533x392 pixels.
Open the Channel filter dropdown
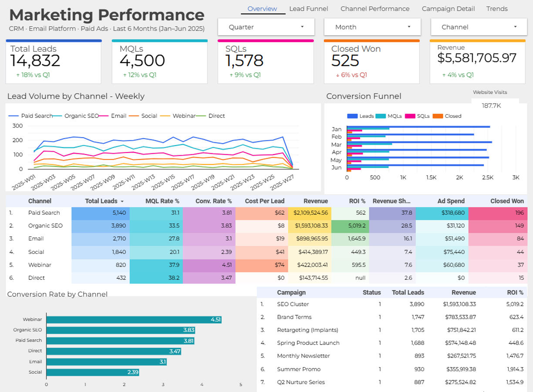[479, 27]
